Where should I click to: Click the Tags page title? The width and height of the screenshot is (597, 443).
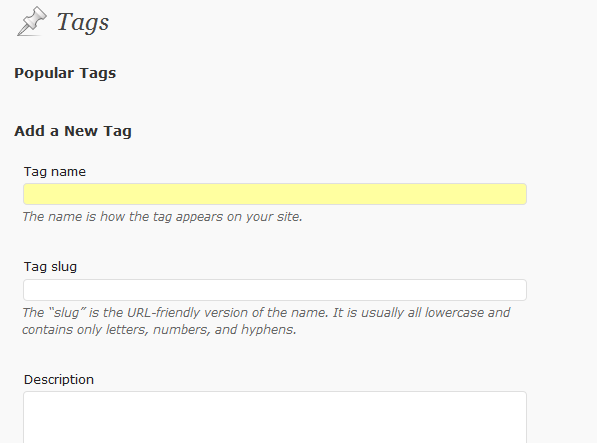coord(83,22)
